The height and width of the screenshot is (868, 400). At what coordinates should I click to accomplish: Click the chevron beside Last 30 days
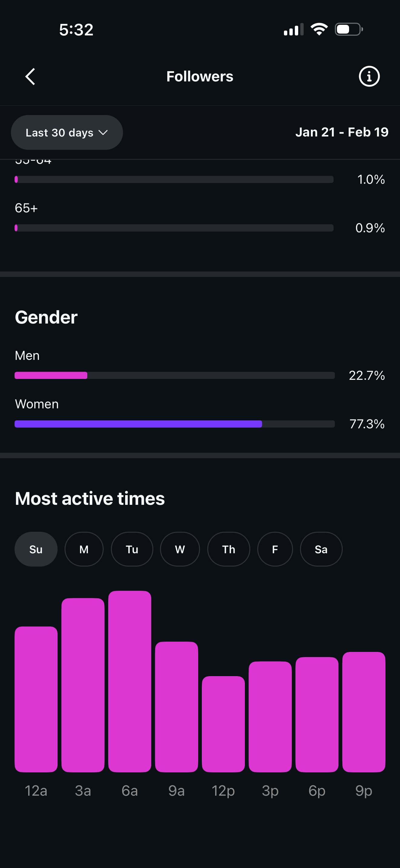103,133
